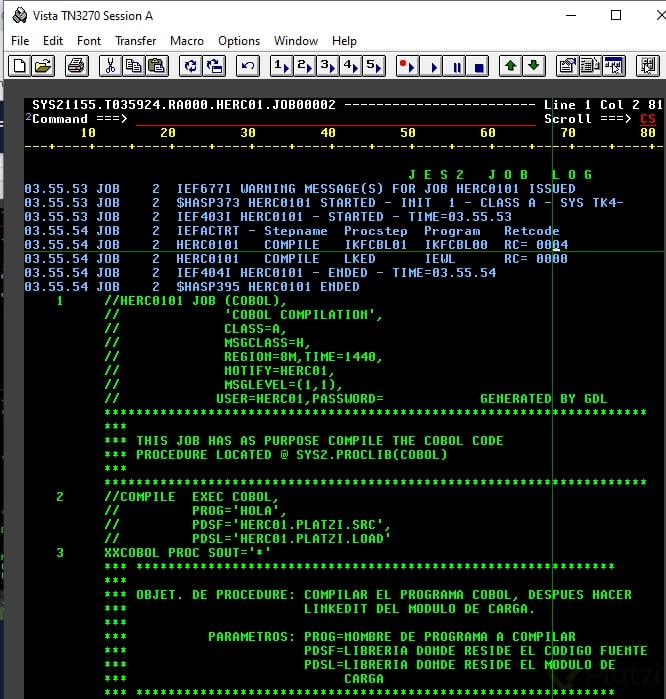Run macro 1 toolbar button
The image size is (666, 699).
tap(281, 66)
